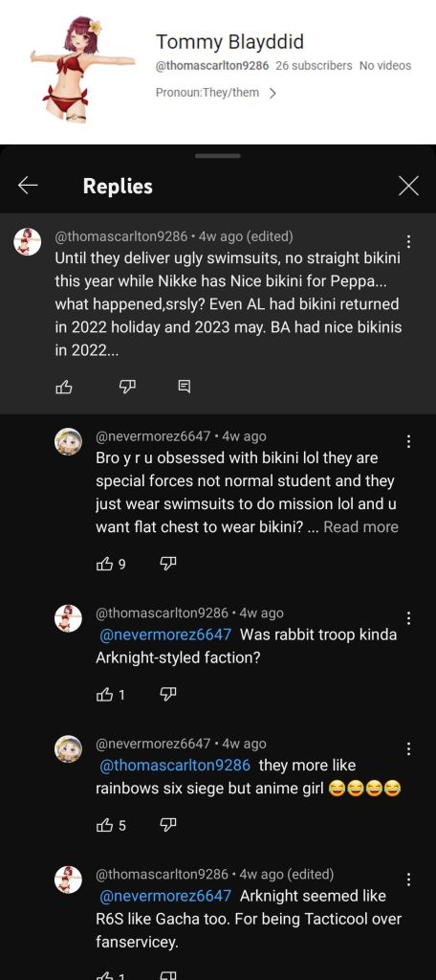Expand the comment with Read more

[x=360, y=527]
